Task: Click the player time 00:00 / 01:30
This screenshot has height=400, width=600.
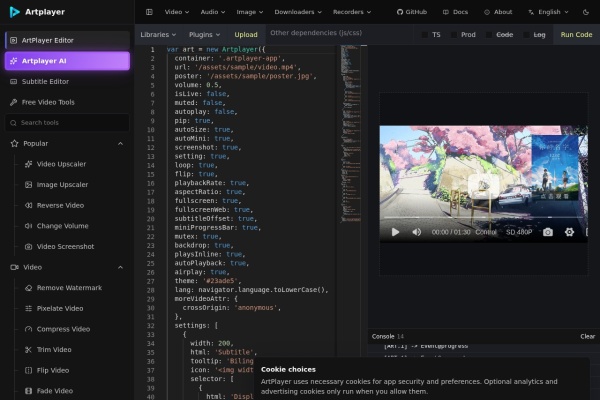Action: click(451, 232)
